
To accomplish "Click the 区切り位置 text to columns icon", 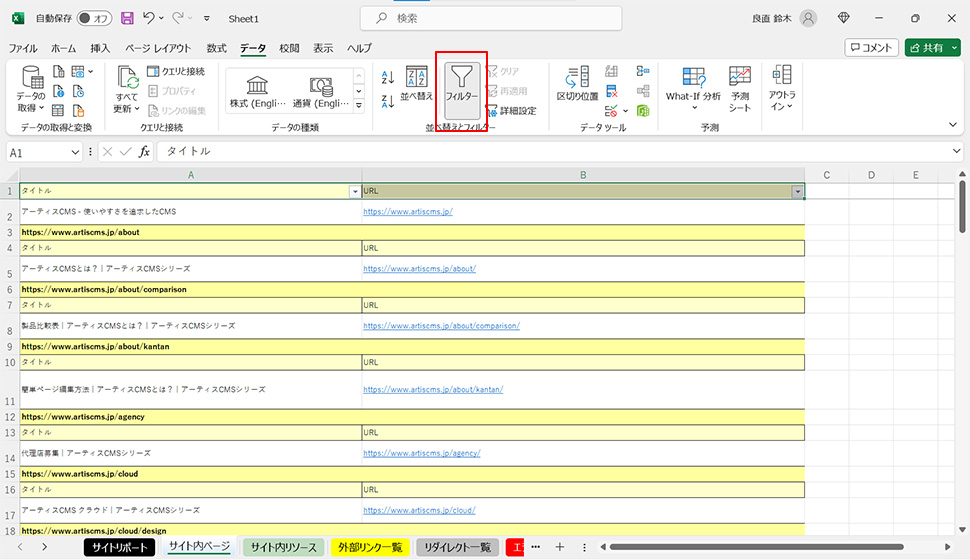I will pyautogui.click(x=577, y=84).
